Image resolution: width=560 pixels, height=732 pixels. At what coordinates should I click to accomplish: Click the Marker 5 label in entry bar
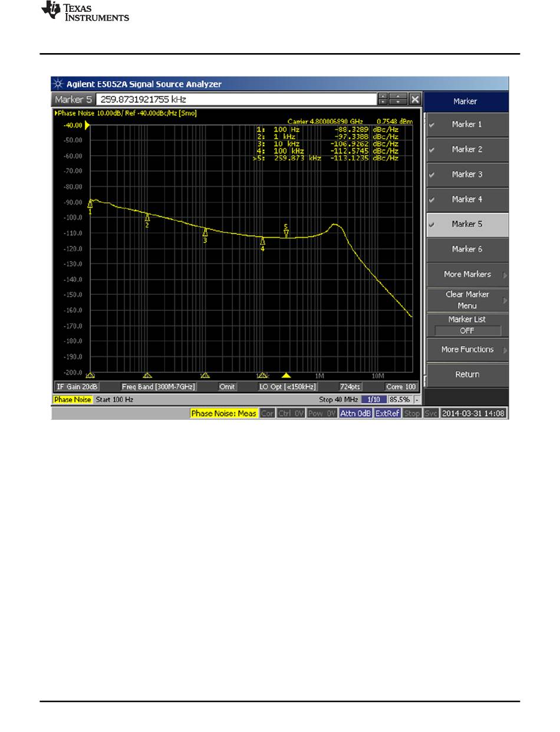(73, 99)
